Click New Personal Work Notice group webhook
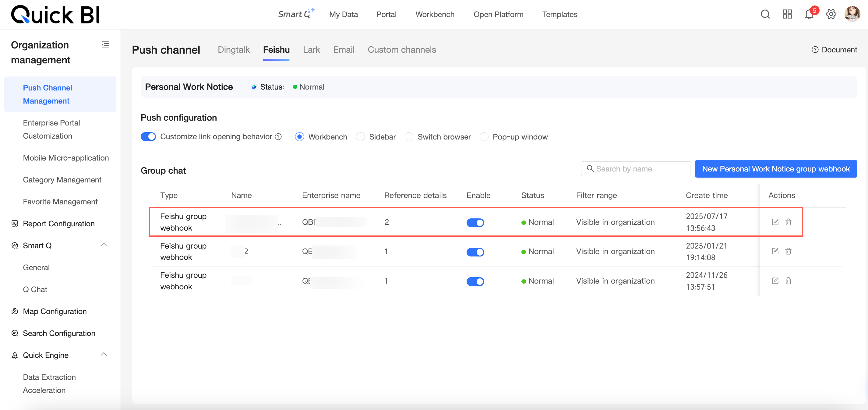Viewport: 868px width, 410px height. click(776, 169)
